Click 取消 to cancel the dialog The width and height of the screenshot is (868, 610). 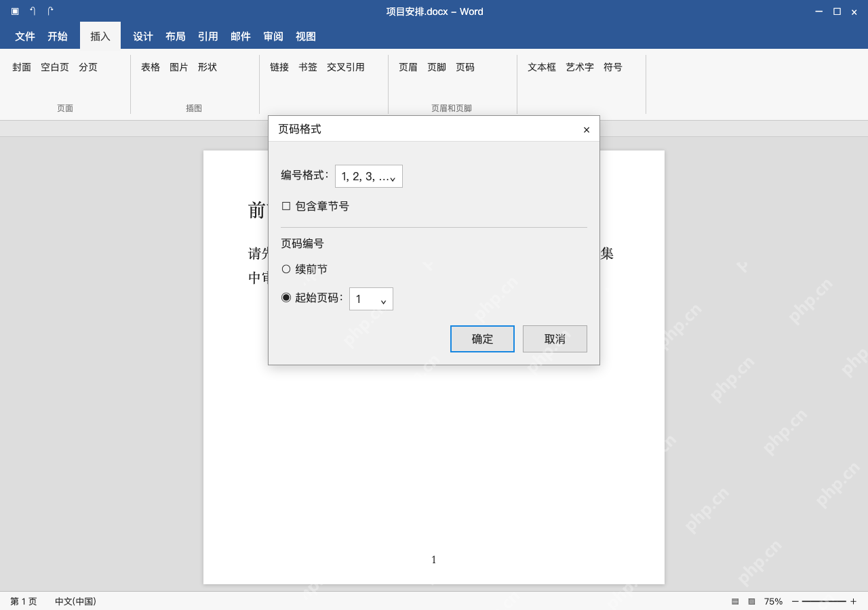(x=555, y=339)
